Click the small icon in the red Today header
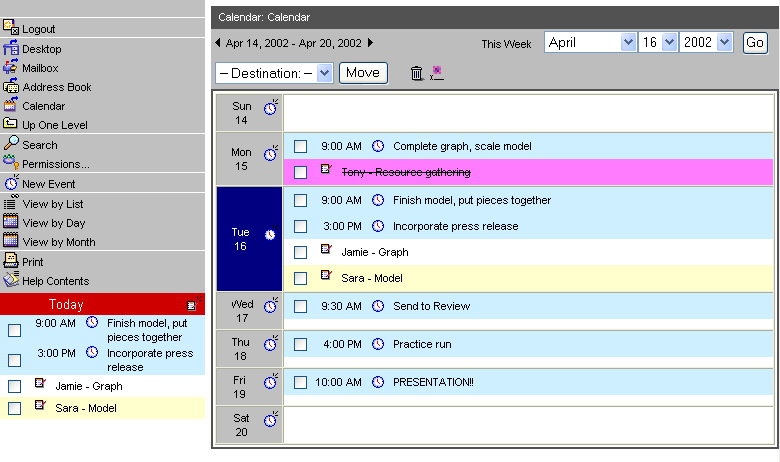780x462 pixels. (193, 304)
